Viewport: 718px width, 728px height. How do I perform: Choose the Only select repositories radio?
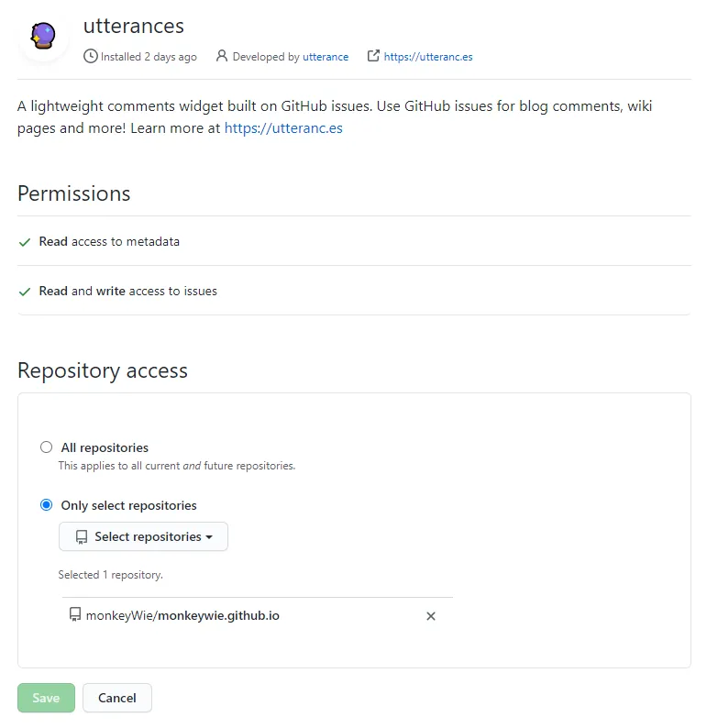point(46,505)
